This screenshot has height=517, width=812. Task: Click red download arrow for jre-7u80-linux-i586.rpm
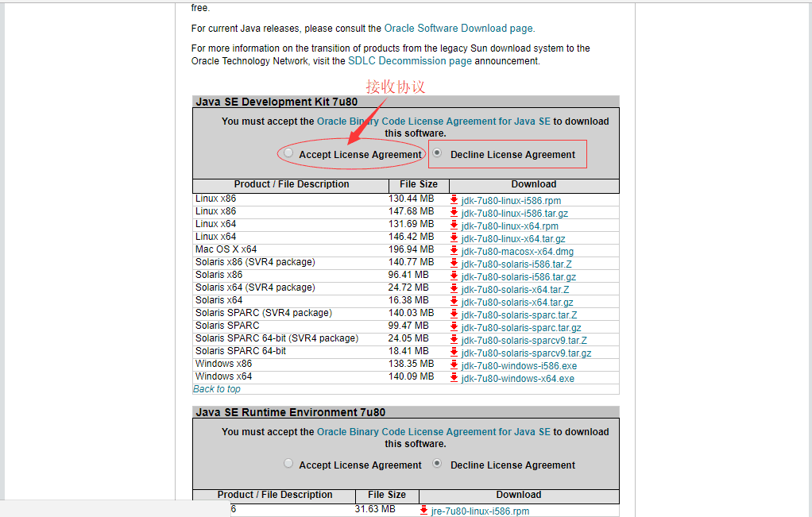423,511
